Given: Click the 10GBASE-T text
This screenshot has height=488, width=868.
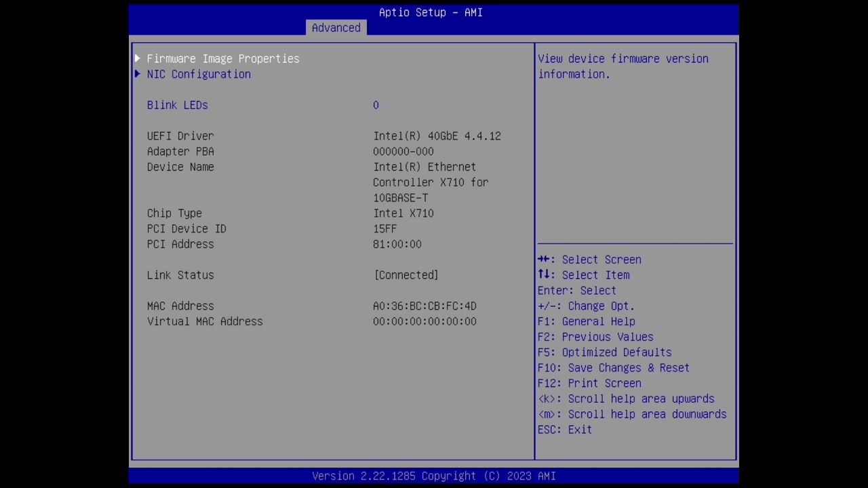Looking at the screenshot, I should (400, 198).
